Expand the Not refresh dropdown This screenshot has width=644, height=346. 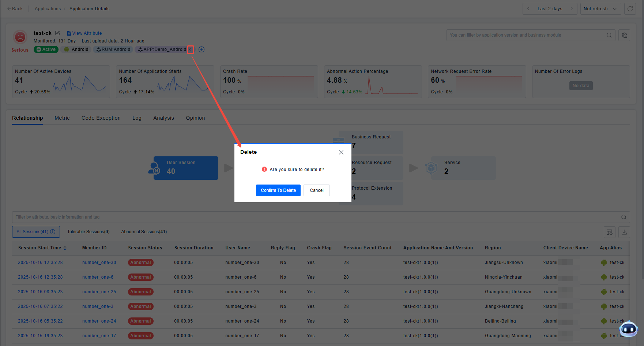(x=600, y=9)
